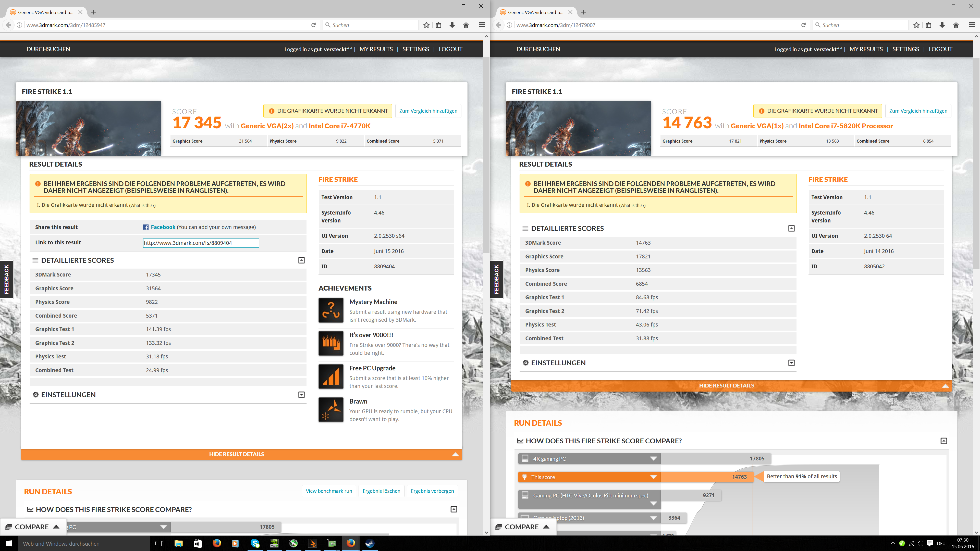Click HIDE RESULT DETAILS bar in the right window
Viewport: 980px width, 551px height.
click(x=732, y=386)
